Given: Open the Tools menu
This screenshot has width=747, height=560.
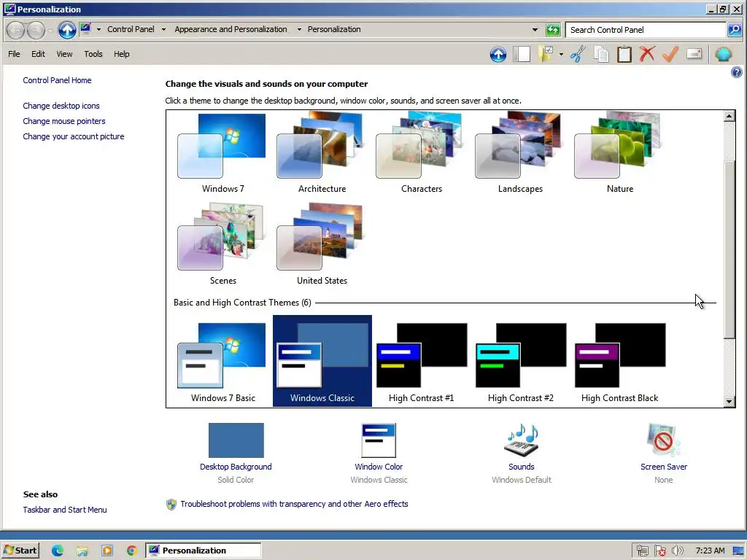Looking at the screenshot, I should [x=93, y=54].
